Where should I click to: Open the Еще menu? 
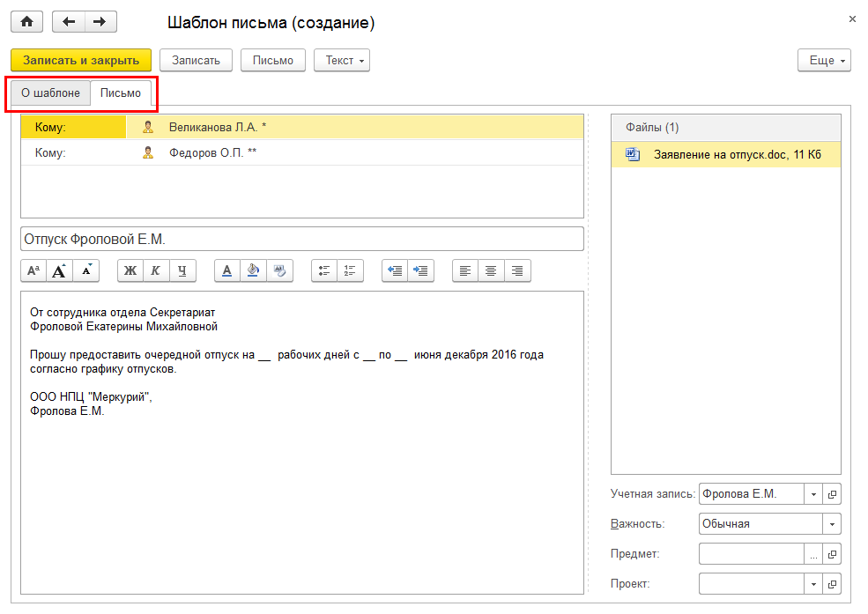click(x=824, y=60)
